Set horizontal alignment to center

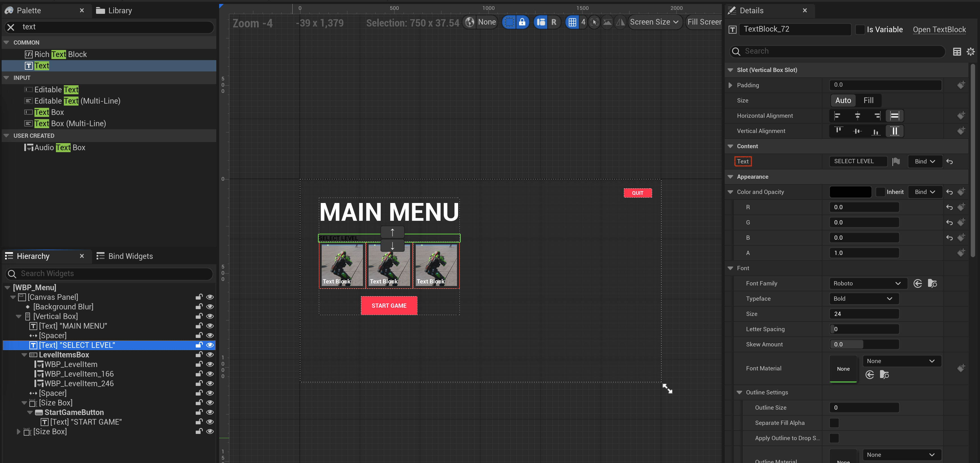[857, 116]
